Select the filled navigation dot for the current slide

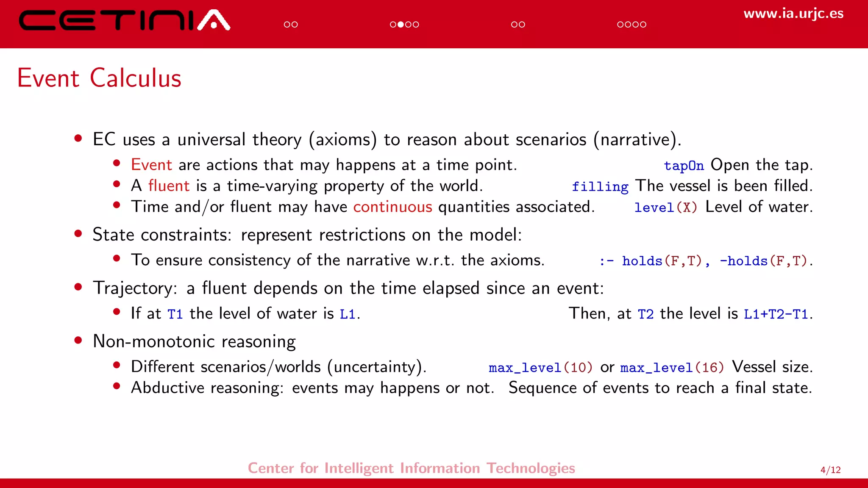coord(401,25)
